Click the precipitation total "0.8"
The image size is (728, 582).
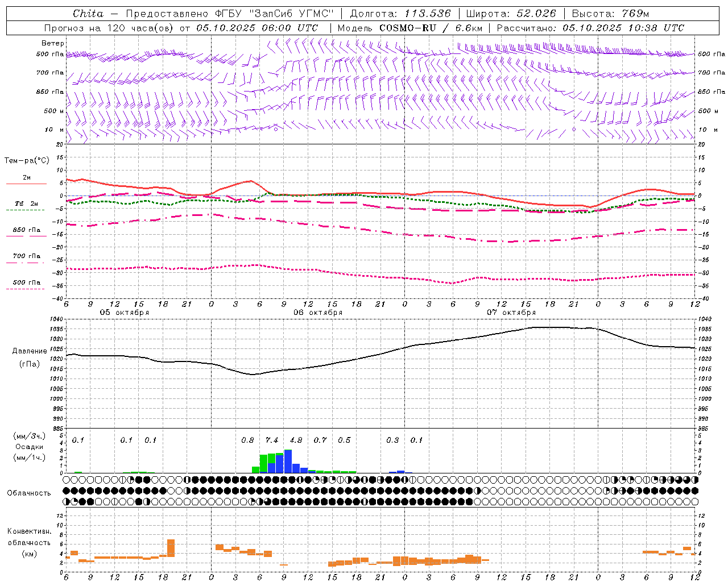247,440
